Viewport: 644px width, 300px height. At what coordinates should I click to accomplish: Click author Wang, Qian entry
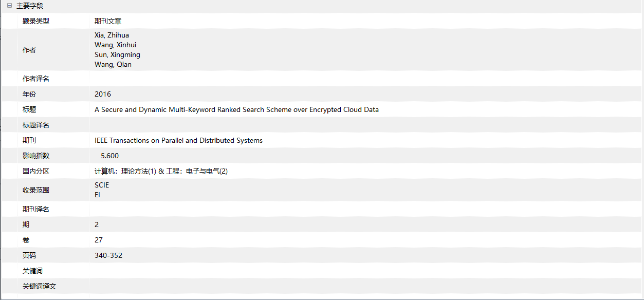click(113, 65)
